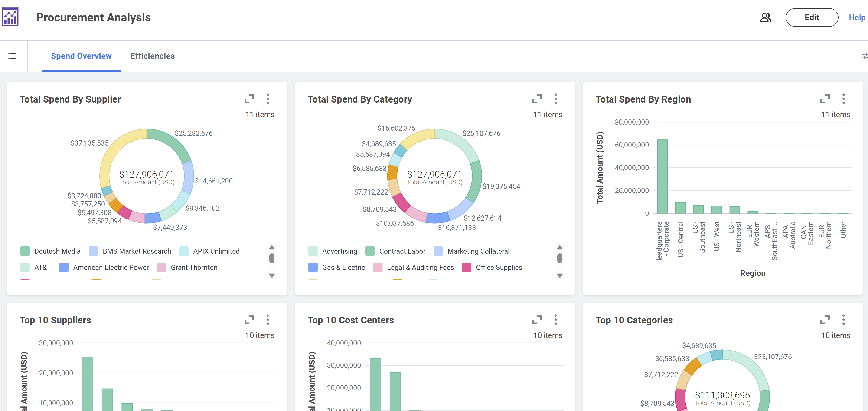Select the Office Supplies legend entry
This screenshot has height=411, width=868.
(x=492, y=267)
